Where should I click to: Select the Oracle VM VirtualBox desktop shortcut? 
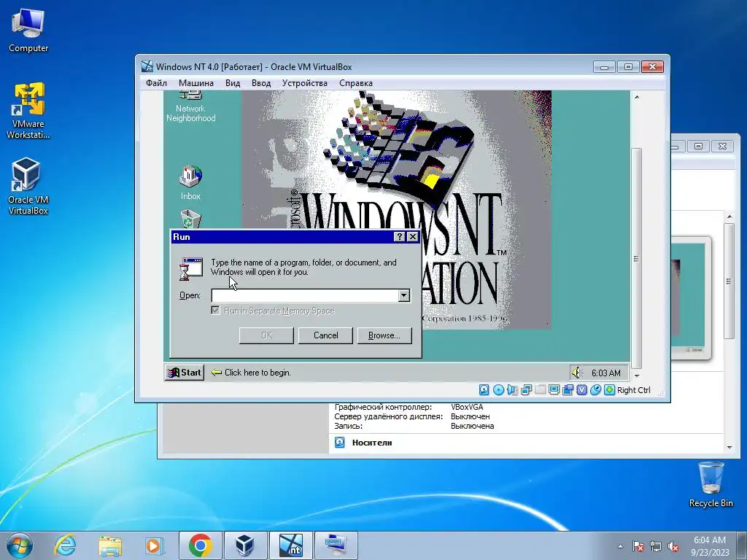[28, 186]
